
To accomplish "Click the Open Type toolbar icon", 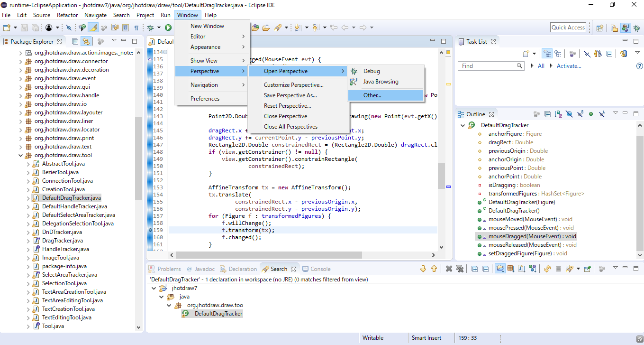I will pos(255,28).
